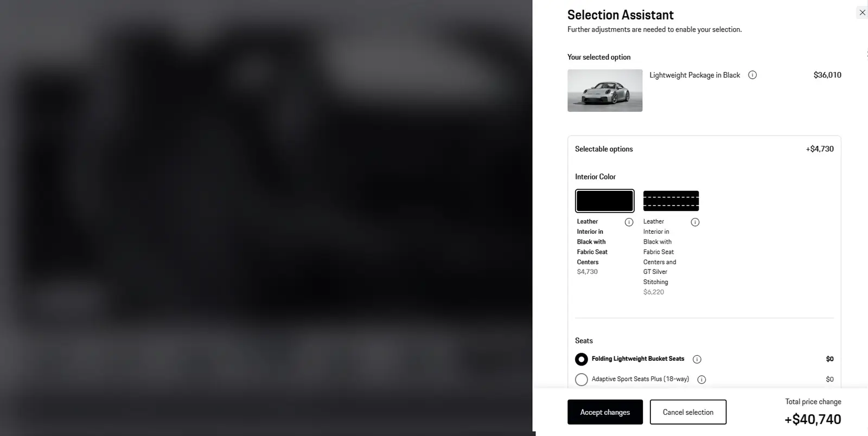This screenshot has height=436, width=868.
Task: Choose the black swatch with silver stitching
Action: (671, 201)
